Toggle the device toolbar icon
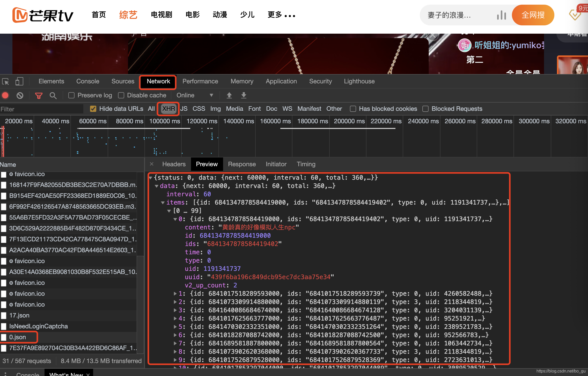This screenshot has height=376, width=588. [x=19, y=82]
